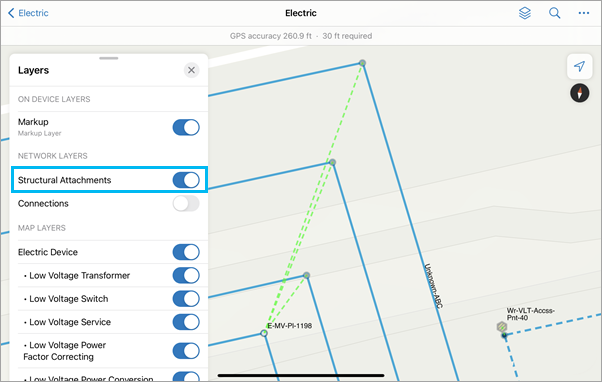Enable the Connections layer toggle
The image size is (602, 382).
pos(186,203)
